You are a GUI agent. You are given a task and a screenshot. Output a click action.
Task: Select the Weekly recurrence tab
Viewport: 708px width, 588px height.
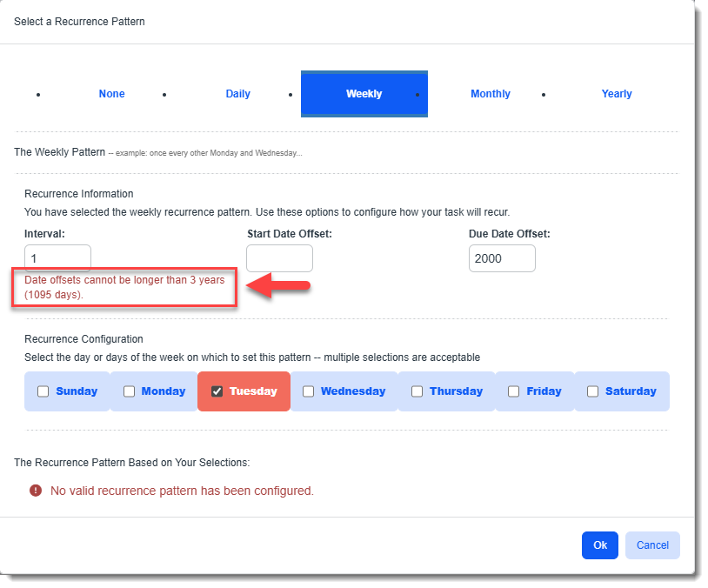coord(364,94)
